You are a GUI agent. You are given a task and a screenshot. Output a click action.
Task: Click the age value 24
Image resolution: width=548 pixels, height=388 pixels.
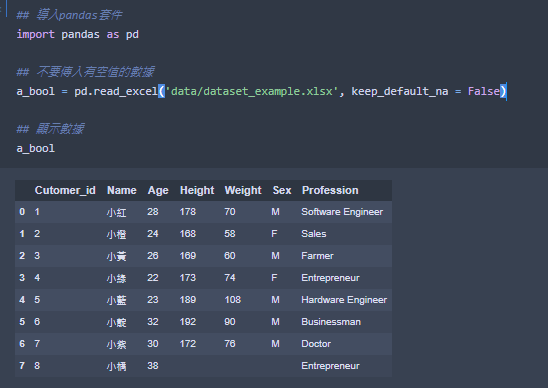pyautogui.click(x=153, y=234)
